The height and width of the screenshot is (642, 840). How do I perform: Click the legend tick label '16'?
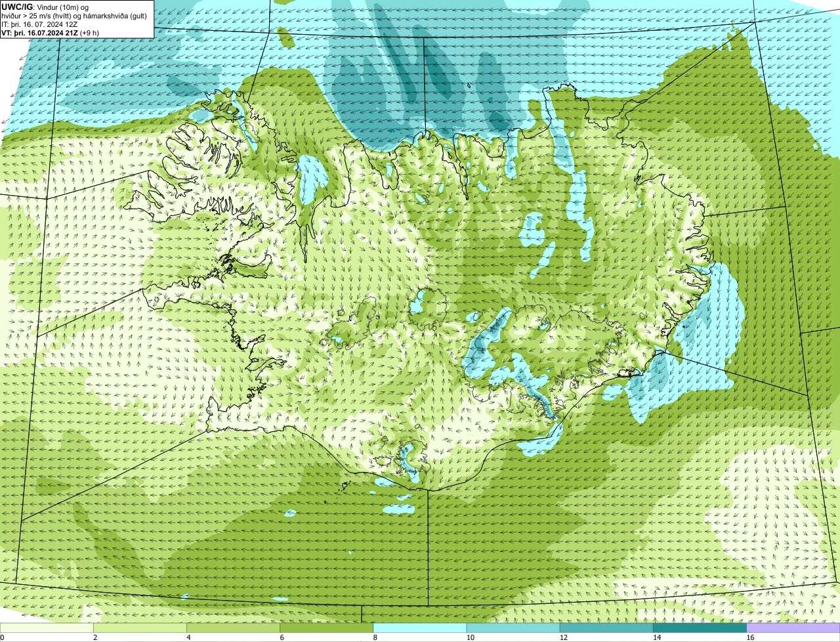[750, 637]
